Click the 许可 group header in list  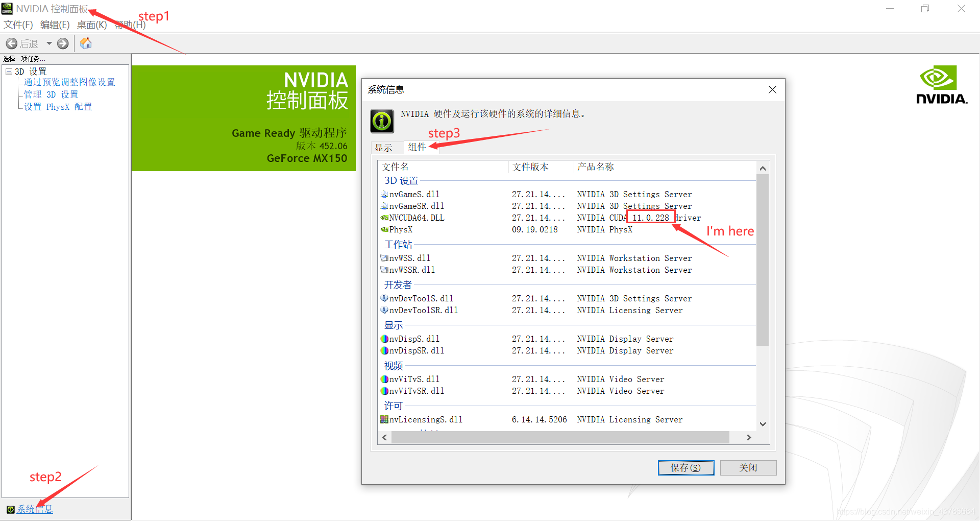point(394,406)
